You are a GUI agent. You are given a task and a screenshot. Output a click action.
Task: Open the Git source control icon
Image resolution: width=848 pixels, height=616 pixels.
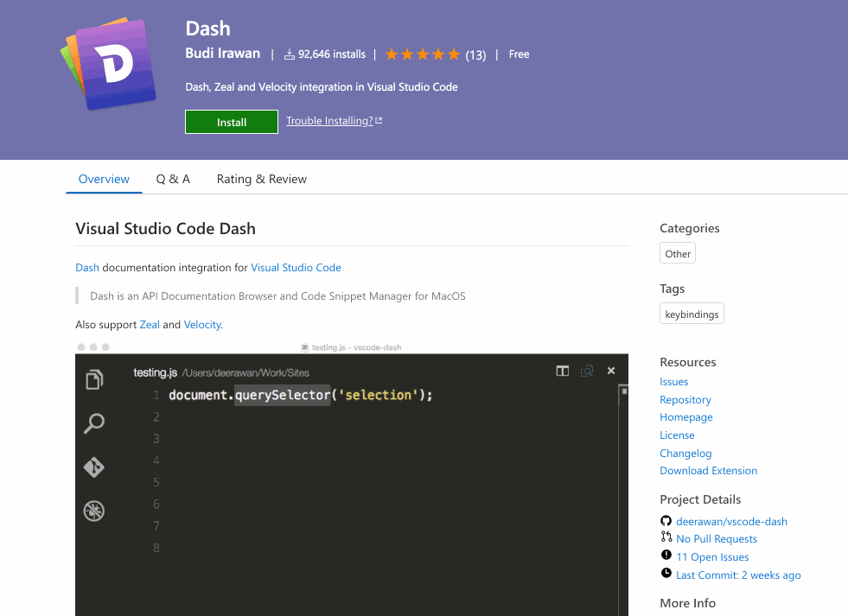pyautogui.click(x=94, y=467)
